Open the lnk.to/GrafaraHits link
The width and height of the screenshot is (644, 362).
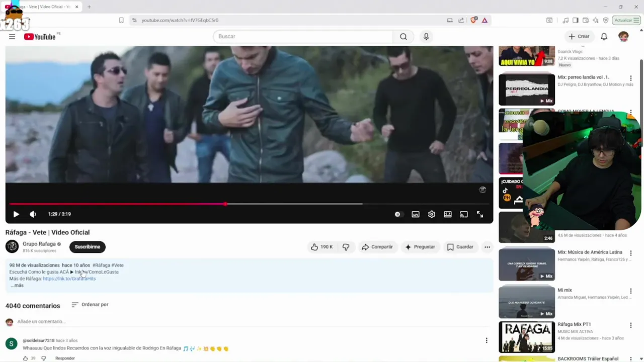(x=69, y=279)
